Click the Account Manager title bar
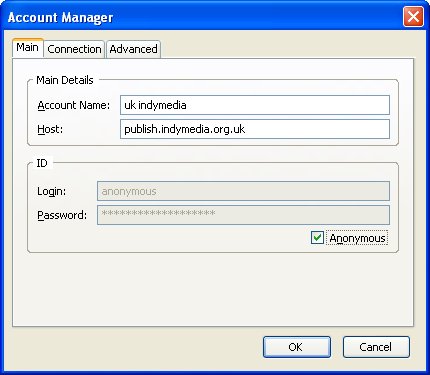The image size is (430, 375). (x=200, y=17)
